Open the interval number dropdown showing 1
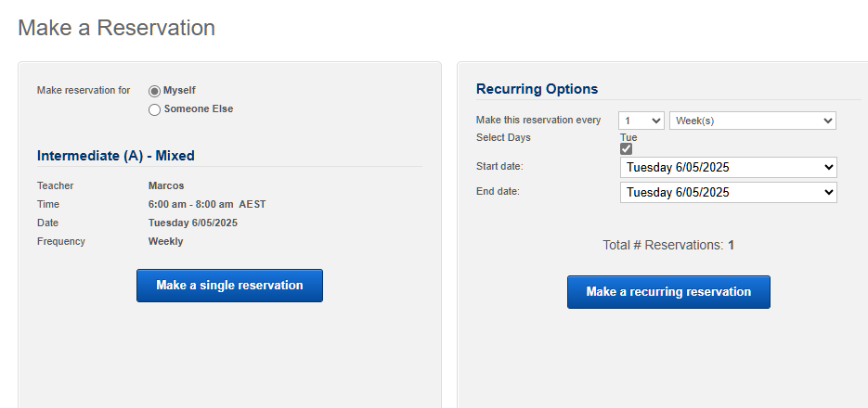Screen dimensions: 868x408 pyautogui.click(x=641, y=121)
